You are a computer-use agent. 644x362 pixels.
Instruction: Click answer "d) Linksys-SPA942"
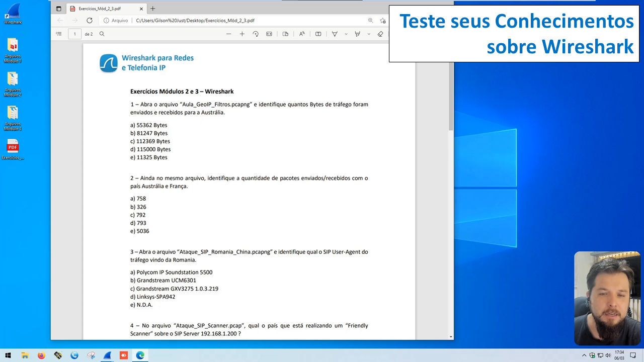(x=153, y=297)
